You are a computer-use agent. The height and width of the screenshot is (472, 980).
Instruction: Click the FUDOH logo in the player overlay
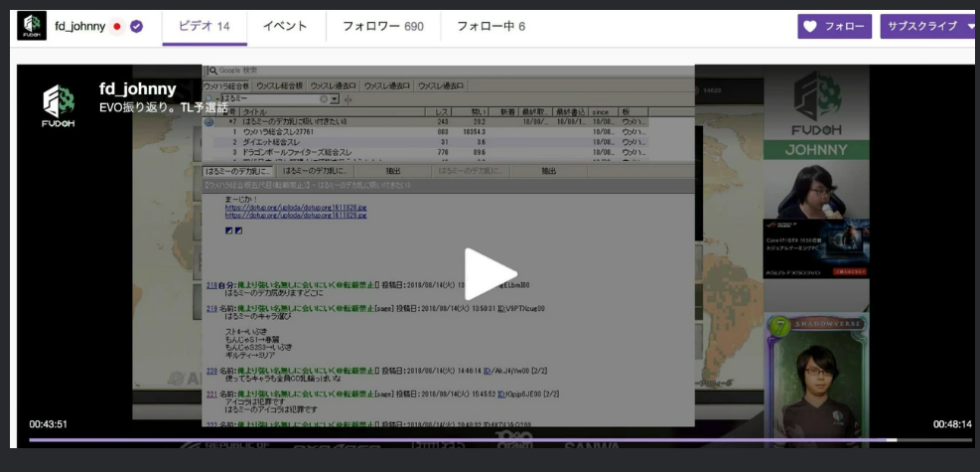pos(59,106)
